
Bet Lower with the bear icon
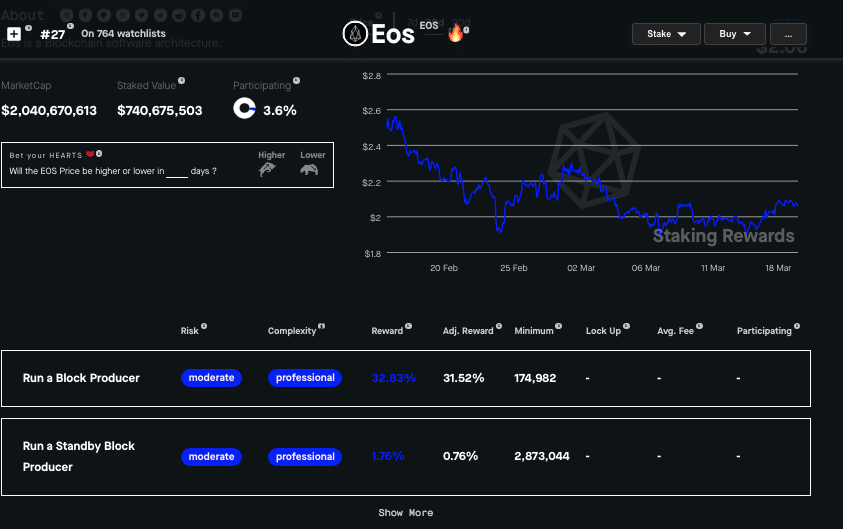click(311, 170)
